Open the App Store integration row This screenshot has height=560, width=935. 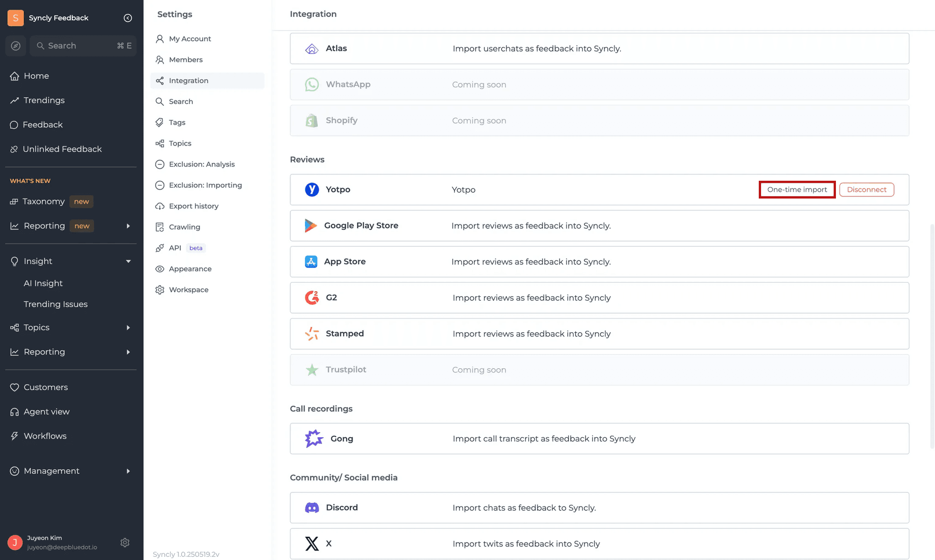point(599,262)
